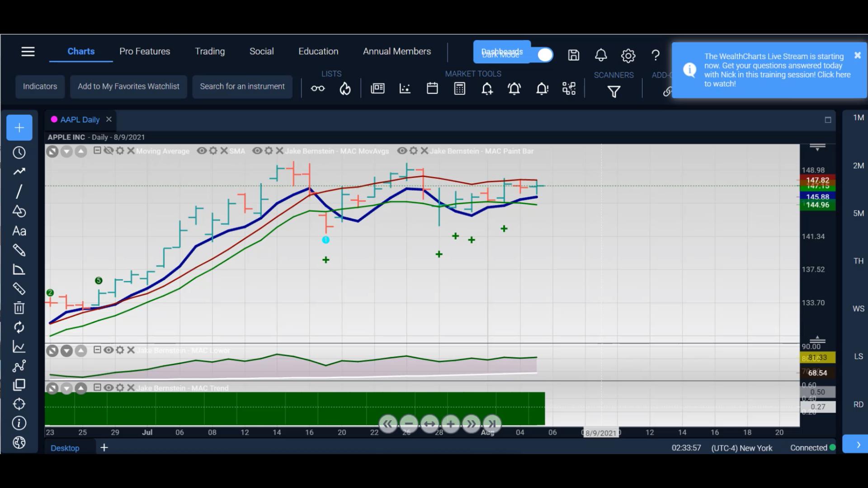Toggle MAC Trend visibility eye
This screenshot has height=488, width=868.
tap(108, 387)
